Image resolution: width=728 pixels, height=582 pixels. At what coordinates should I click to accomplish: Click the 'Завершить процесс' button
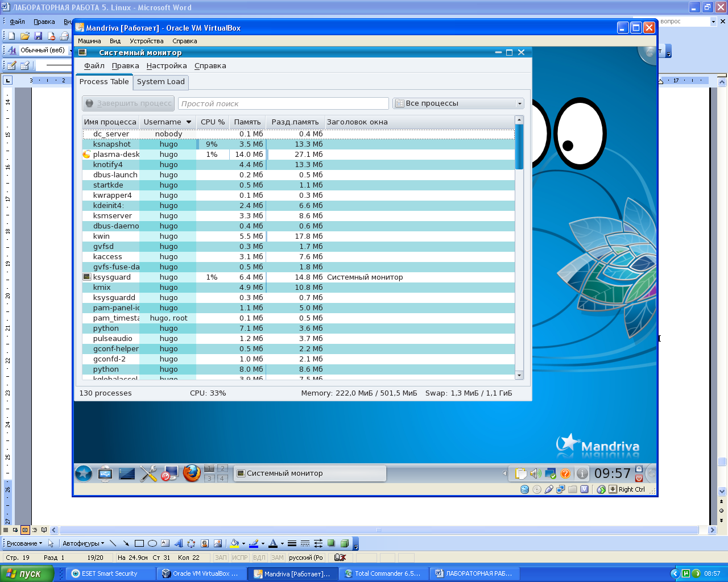(x=129, y=103)
